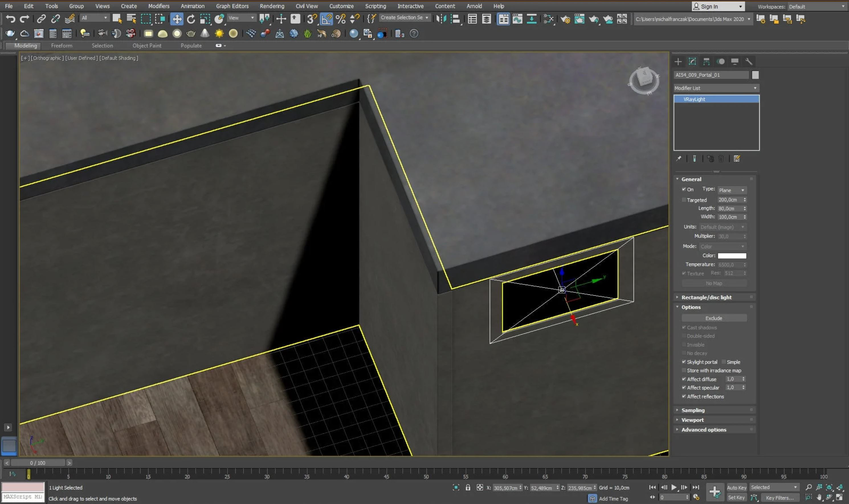Image resolution: width=849 pixels, height=504 pixels.
Task: Click the Undo arrow icon
Action: point(11,19)
